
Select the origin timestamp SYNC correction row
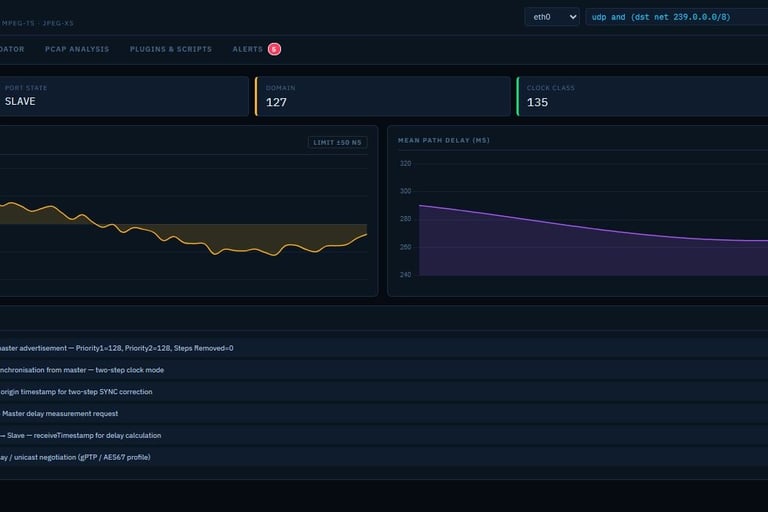coord(384,392)
